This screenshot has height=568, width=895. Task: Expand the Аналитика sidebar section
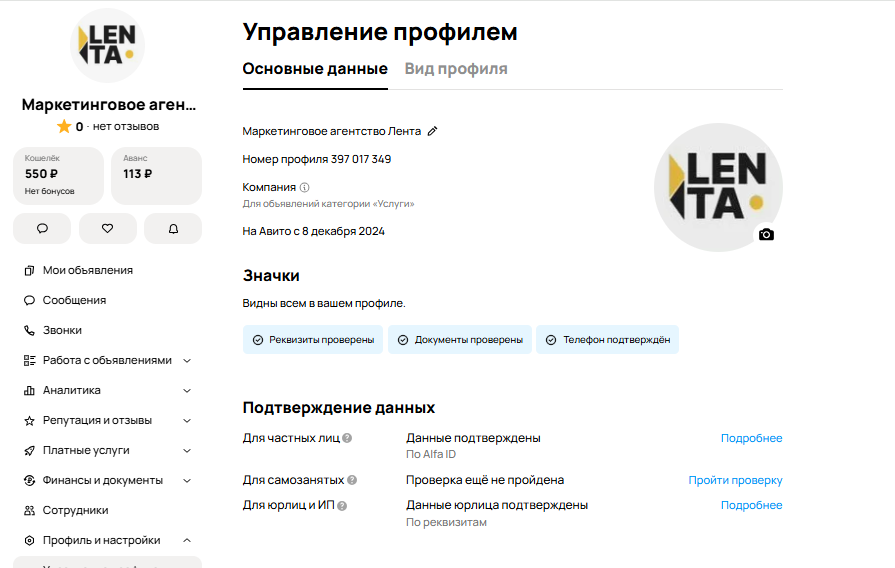[107, 390]
